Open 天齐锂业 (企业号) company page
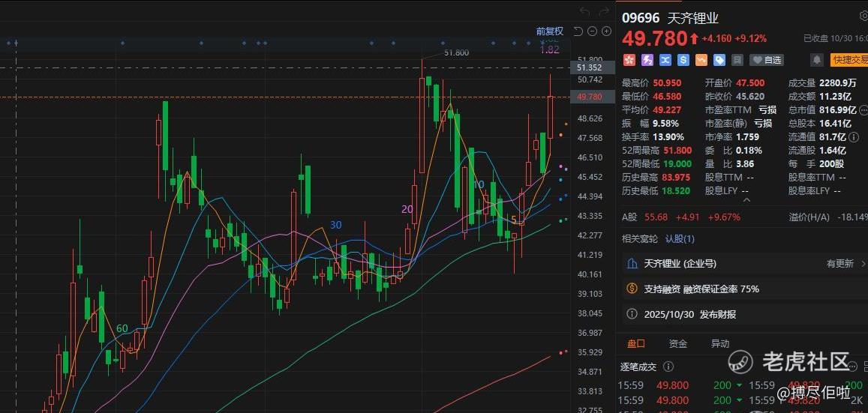 tap(680, 264)
